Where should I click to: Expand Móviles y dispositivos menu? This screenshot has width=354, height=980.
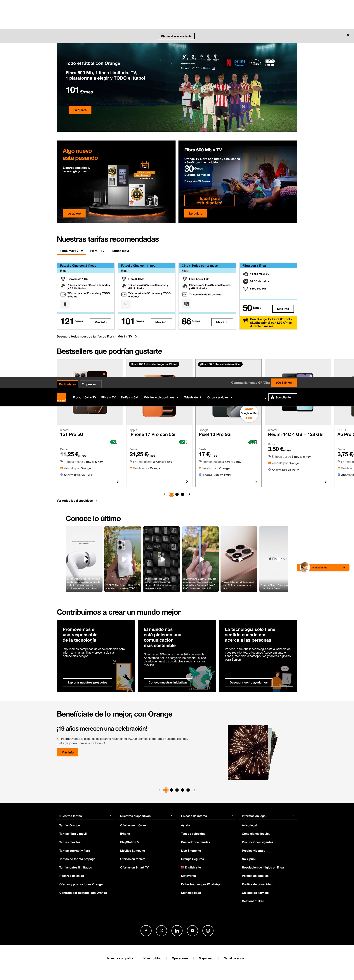[x=161, y=397]
